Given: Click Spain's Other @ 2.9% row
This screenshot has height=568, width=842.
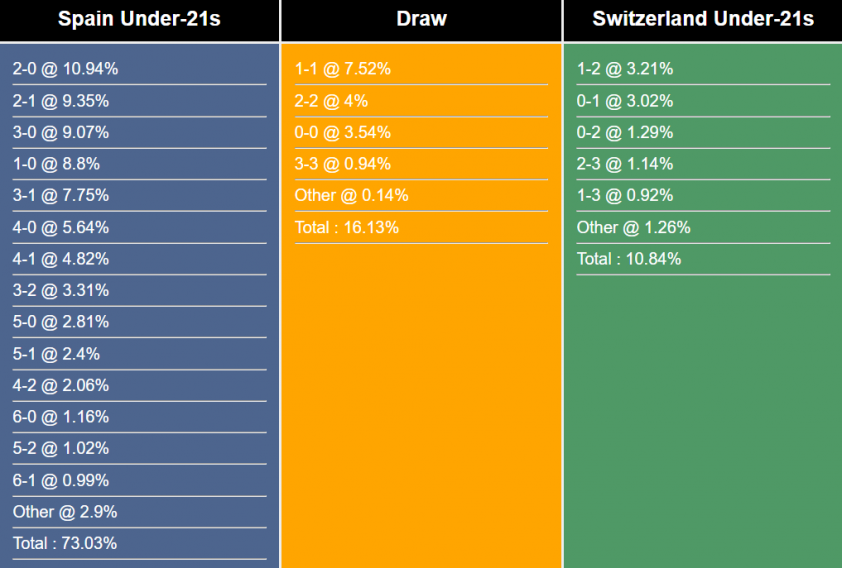Looking at the screenshot, I should point(65,512).
